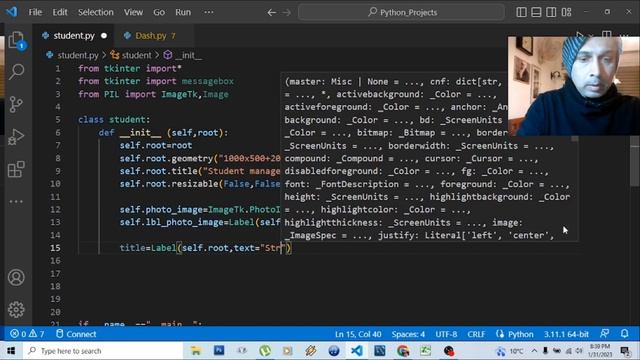Screen dimensions: 640x360
Task: Open the Explorer view in the activity bar
Action: tap(16, 40)
